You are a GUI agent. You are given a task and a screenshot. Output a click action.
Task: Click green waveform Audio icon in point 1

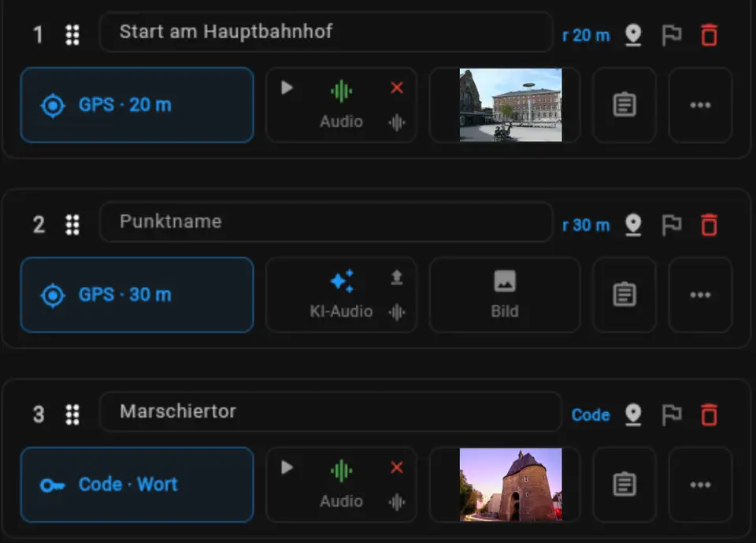tap(341, 91)
